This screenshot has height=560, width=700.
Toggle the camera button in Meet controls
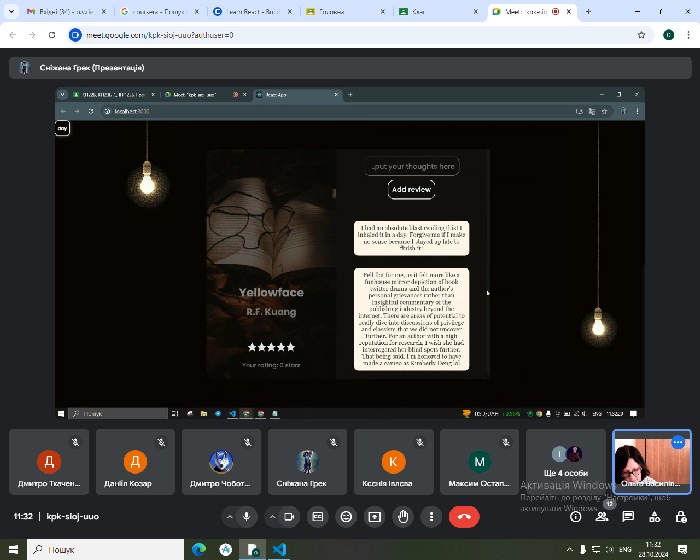coord(290,517)
